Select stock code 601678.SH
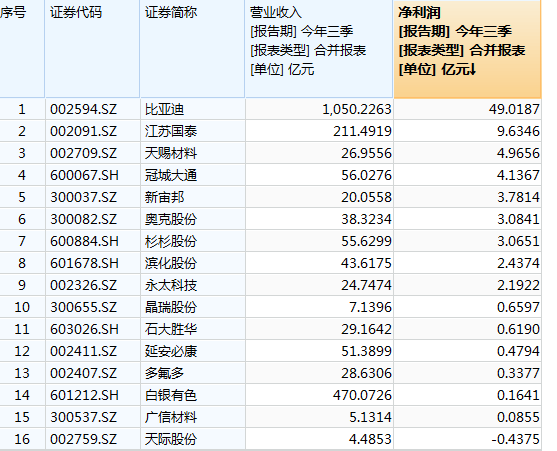 [84, 263]
